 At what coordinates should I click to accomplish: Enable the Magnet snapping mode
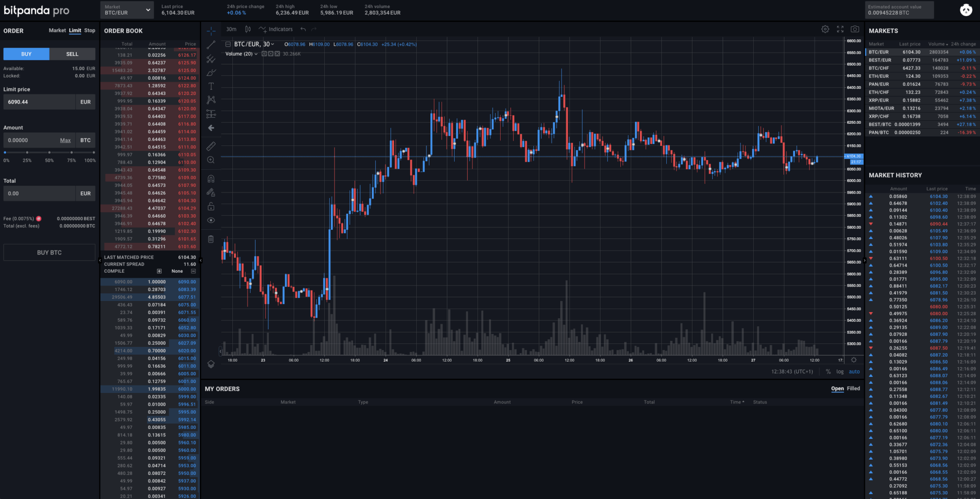(x=211, y=178)
